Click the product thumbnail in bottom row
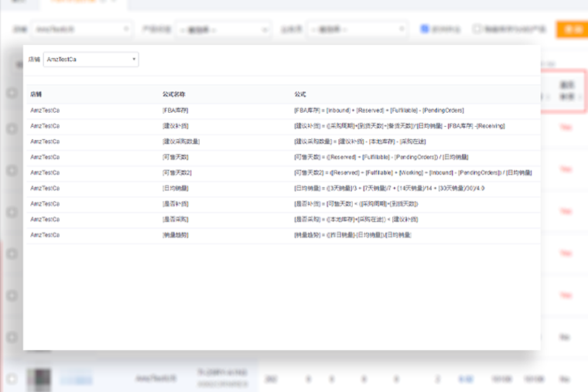This screenshot has height=392, width=588. [x=40, y=379]
